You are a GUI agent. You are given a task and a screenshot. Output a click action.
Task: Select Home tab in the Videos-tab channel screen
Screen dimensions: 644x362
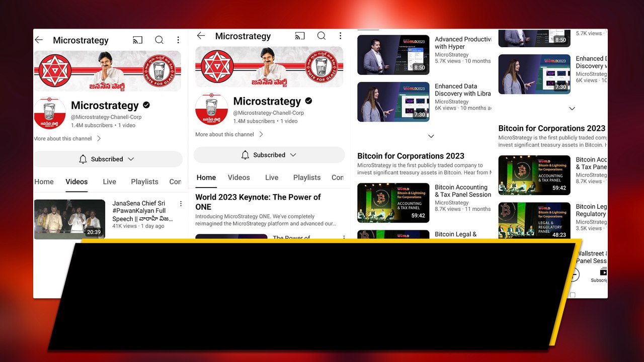(x=44, y=182)
